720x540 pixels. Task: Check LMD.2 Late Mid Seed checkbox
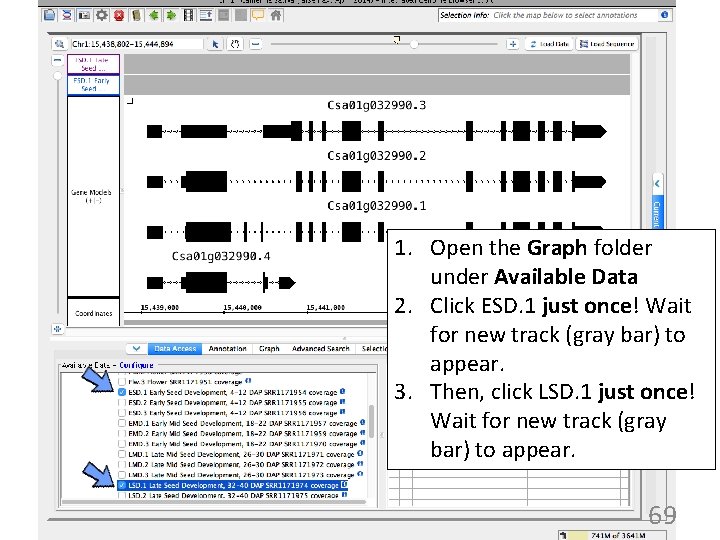[122, 464]
